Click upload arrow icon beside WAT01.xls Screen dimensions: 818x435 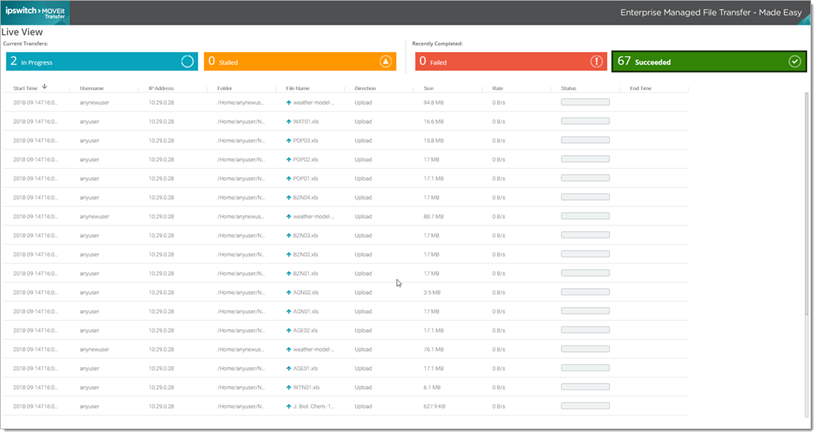289,121
